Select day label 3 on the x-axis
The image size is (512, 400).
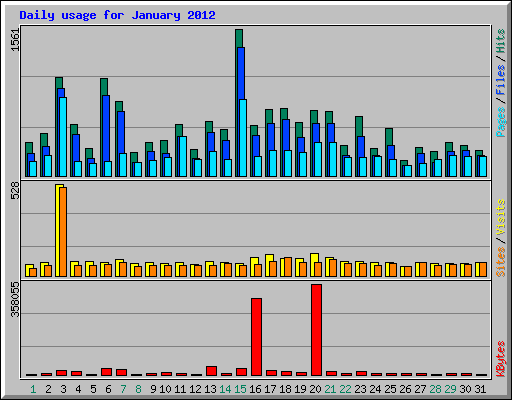click(x=63, y=389)
